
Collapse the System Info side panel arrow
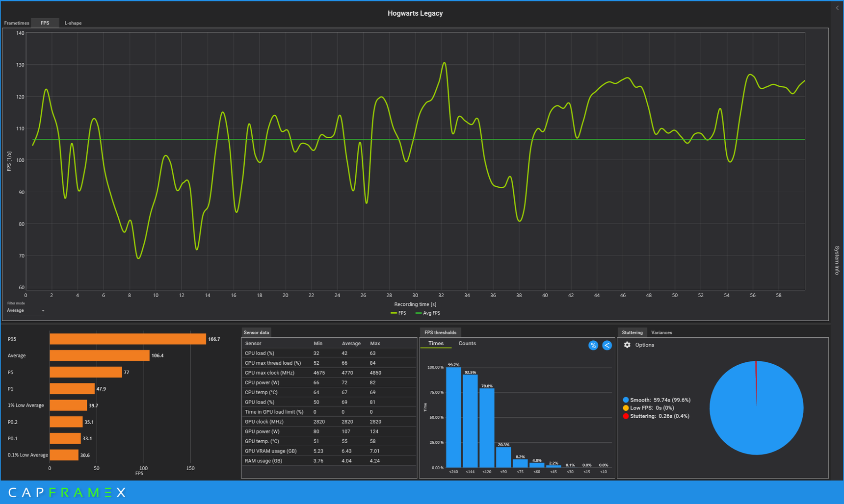[837, 8]
